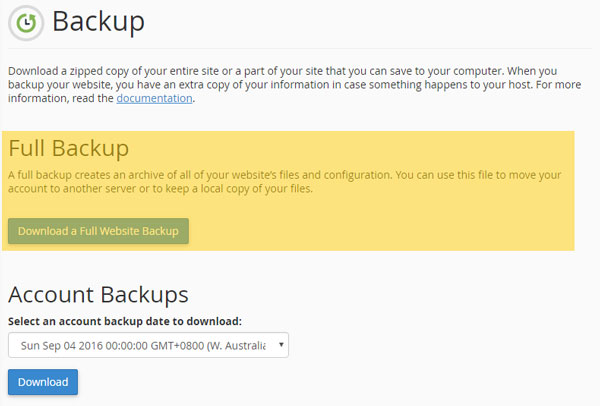Click the blue Download button

tap(43, 382)
